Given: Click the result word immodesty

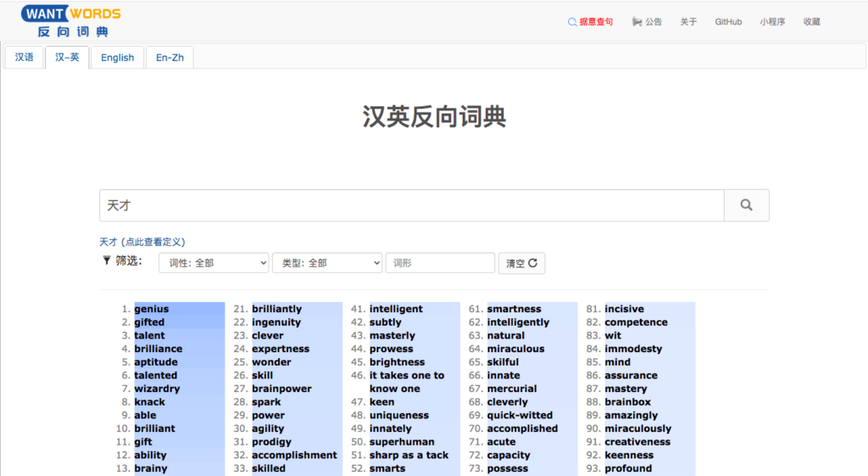Looking at the screenshot, I should coord(632,349).
